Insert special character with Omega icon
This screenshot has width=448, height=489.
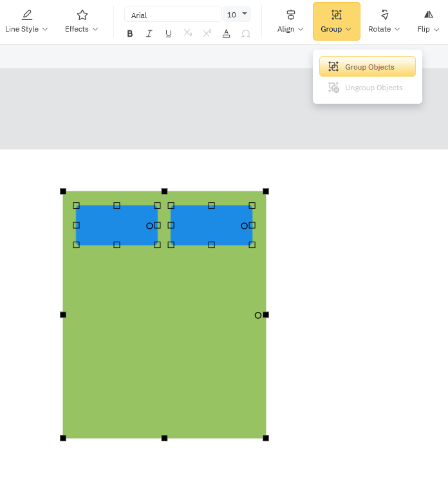pos(246,34)
